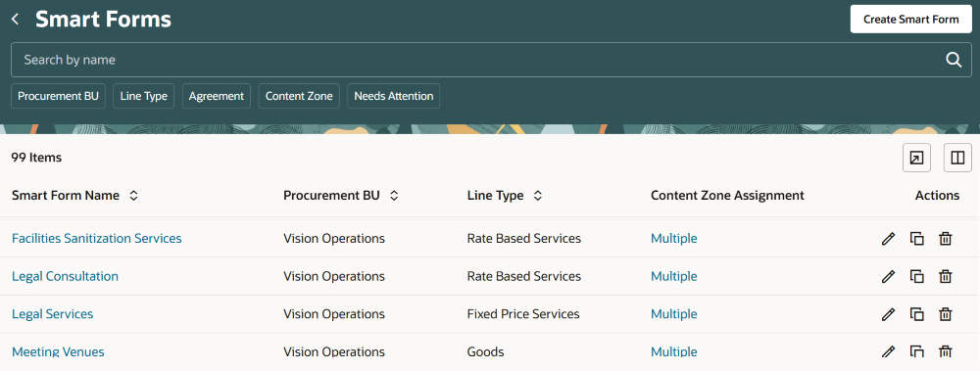
Task: Click the search magnifier icon
Action: click(x=954, y=60)
